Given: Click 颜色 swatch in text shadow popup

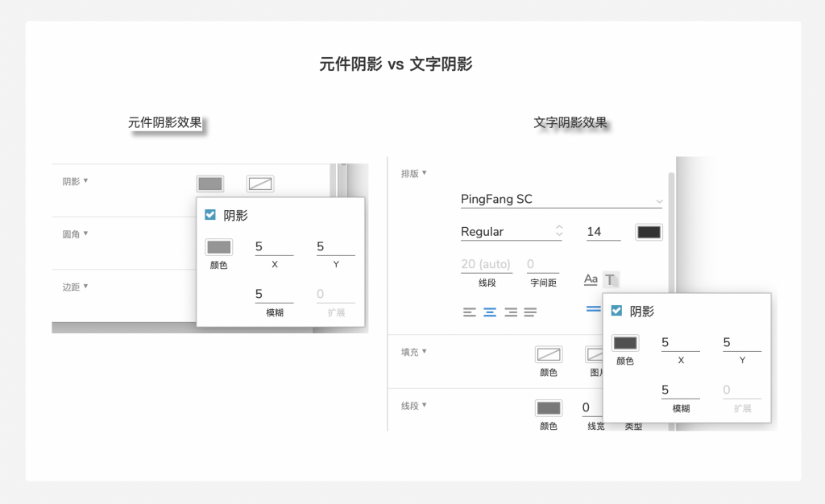Looking at the screenshot, I should coord(625,343).
